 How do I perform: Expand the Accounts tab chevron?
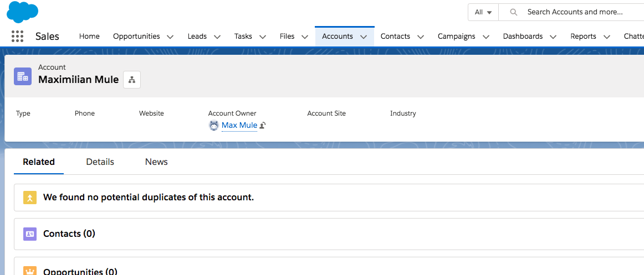coord(364,37)
